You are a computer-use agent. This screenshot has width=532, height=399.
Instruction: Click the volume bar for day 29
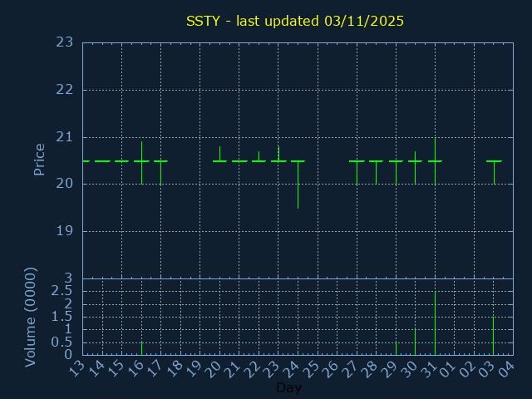click(396, 347)
